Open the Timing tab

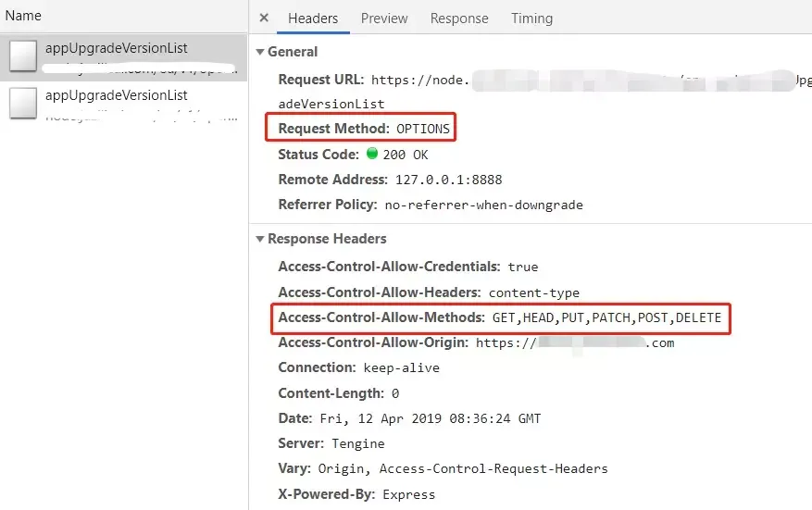click(x=531, y=19)
